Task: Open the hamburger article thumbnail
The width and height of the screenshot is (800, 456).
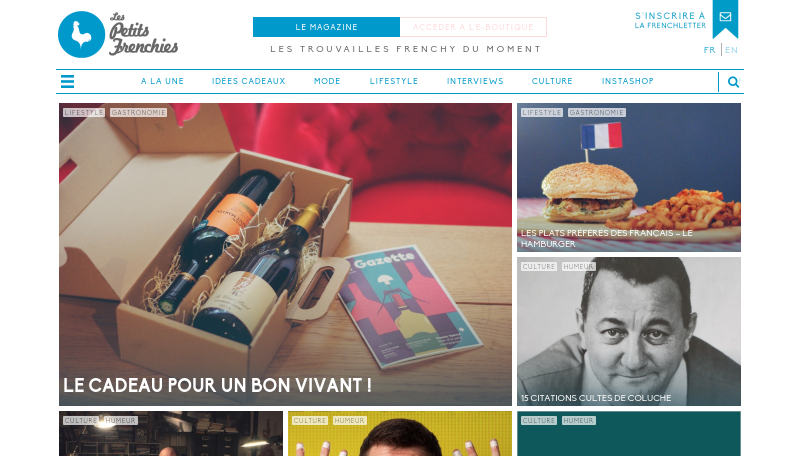Action: coord(629,177)
